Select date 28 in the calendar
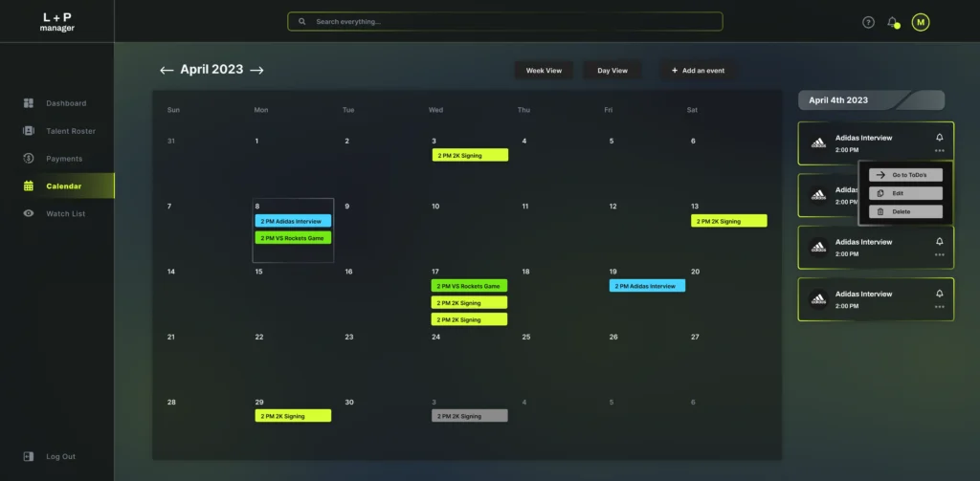This screenshot has width=980, height=481. click(171, 403)
